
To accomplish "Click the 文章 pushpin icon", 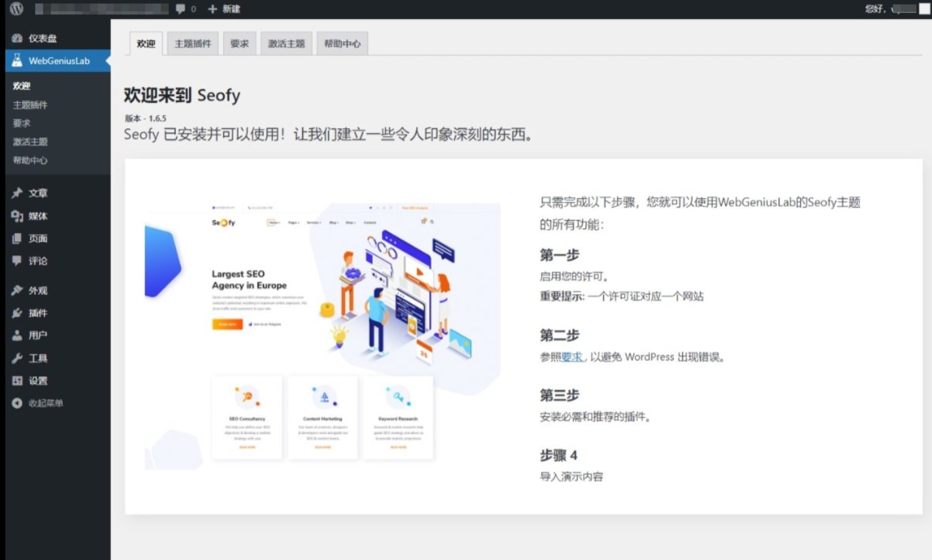I will coord(17,193).
